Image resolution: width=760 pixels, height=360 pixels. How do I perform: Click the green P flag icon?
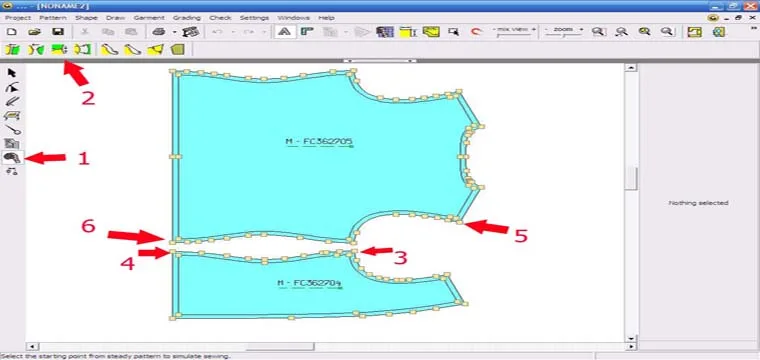(x=306, y=32)
